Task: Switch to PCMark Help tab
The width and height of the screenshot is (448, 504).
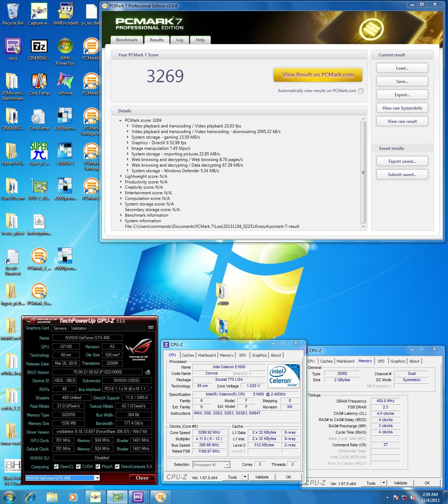Action: pos(200,40)
